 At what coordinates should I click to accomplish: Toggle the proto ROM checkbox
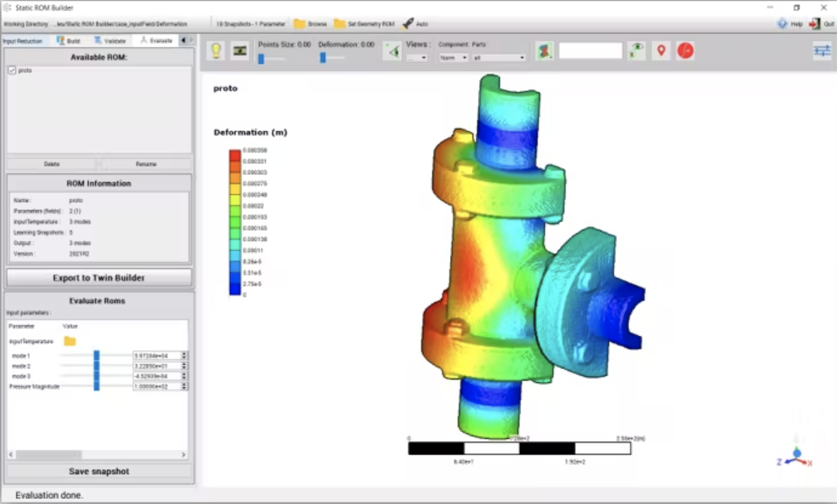(12, 70)
